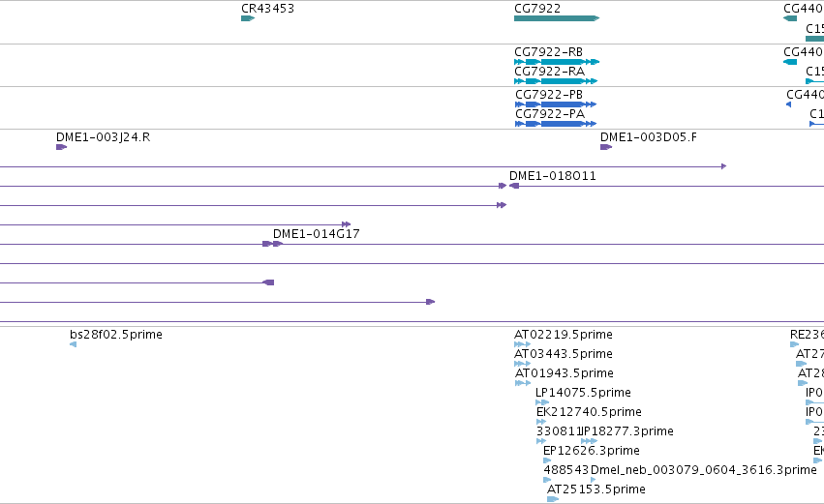Click the 488543 EST label
This screenshot has width=824, height=504.
566,470
